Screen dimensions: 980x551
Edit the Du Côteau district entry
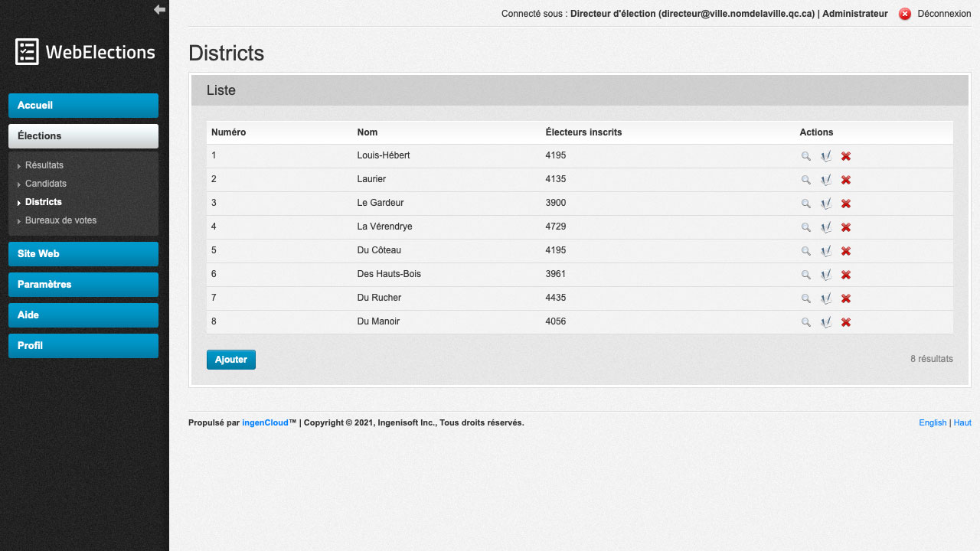tap(825, 251)
